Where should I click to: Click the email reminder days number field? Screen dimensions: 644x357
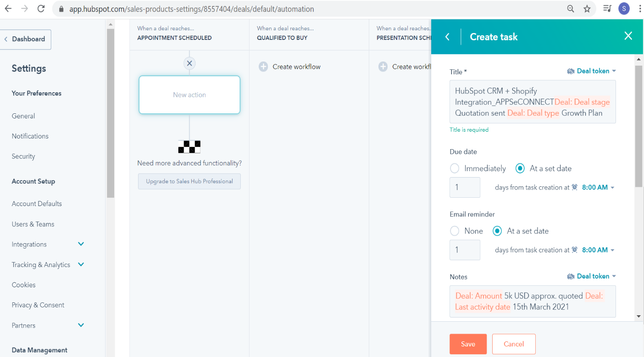point(465,250)
